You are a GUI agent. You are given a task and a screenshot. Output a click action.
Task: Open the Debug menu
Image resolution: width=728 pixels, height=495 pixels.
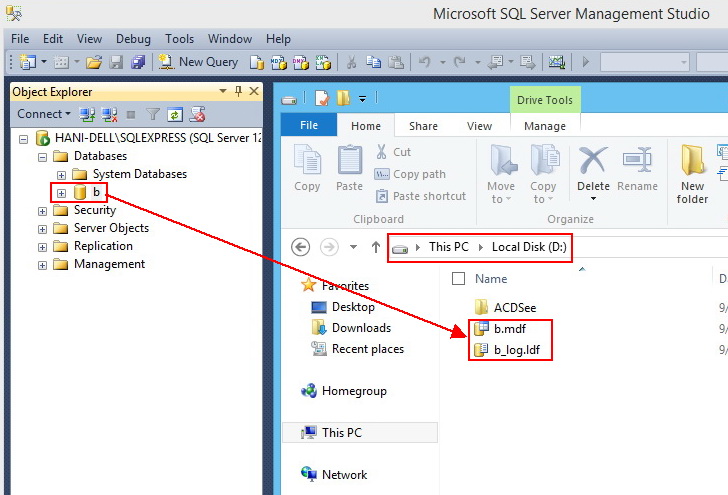133,39
